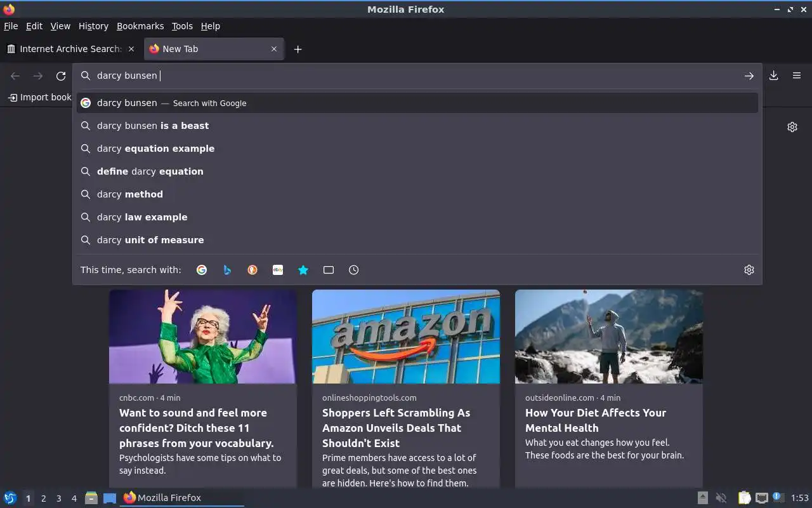812x508 pixels.
Task: Click Mozilla Firefox taskbar window button
Action: 183,498
